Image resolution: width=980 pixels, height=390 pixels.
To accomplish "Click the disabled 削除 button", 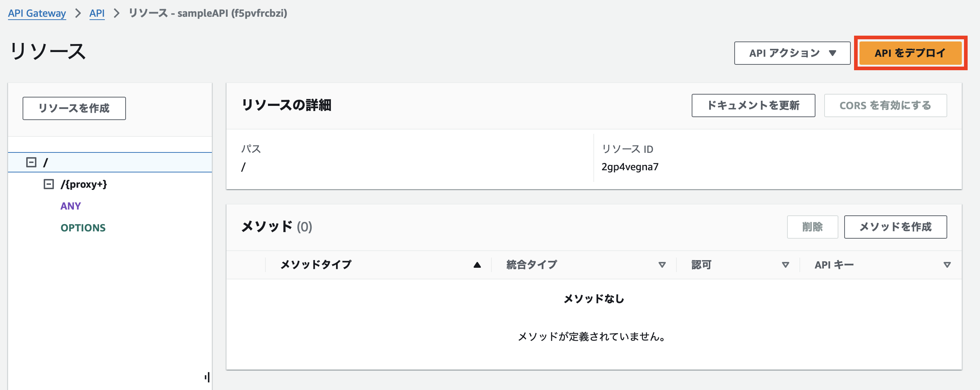I will point(813,227).
